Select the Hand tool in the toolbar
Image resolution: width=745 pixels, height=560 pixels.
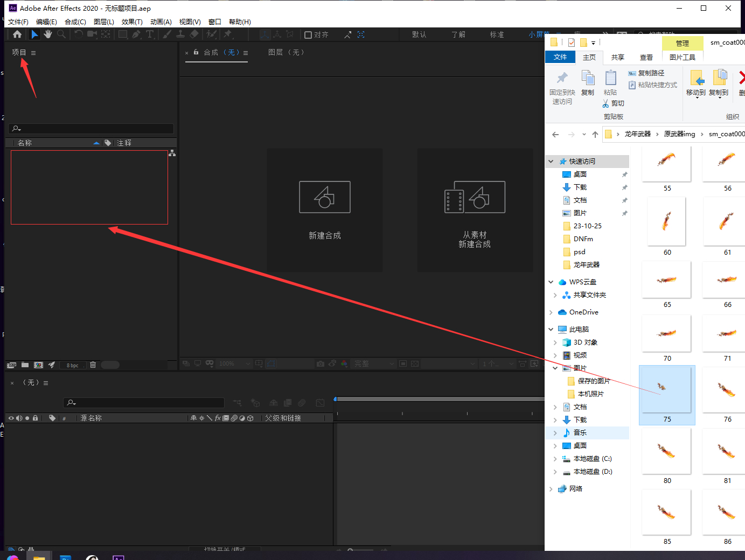(48, 34)
